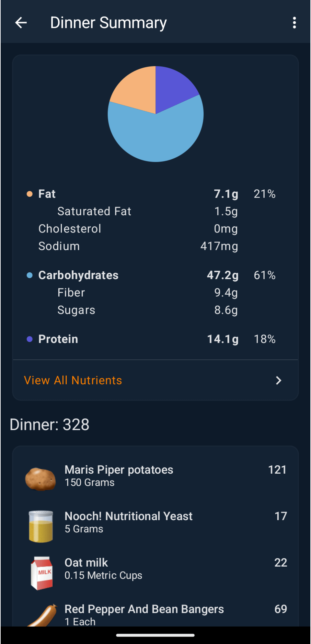Tap the purple Protein legend dot

(x=29, y=339)
